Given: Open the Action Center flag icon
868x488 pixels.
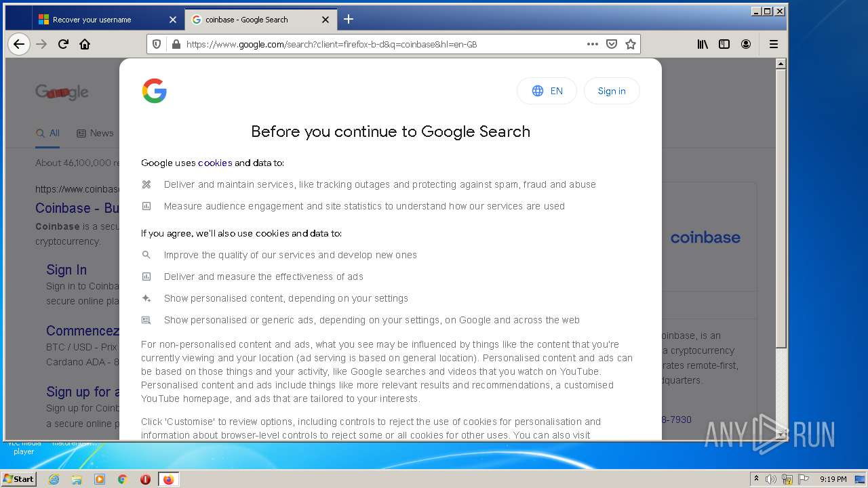Looking at the screenshot, I should tap(803, 479).
